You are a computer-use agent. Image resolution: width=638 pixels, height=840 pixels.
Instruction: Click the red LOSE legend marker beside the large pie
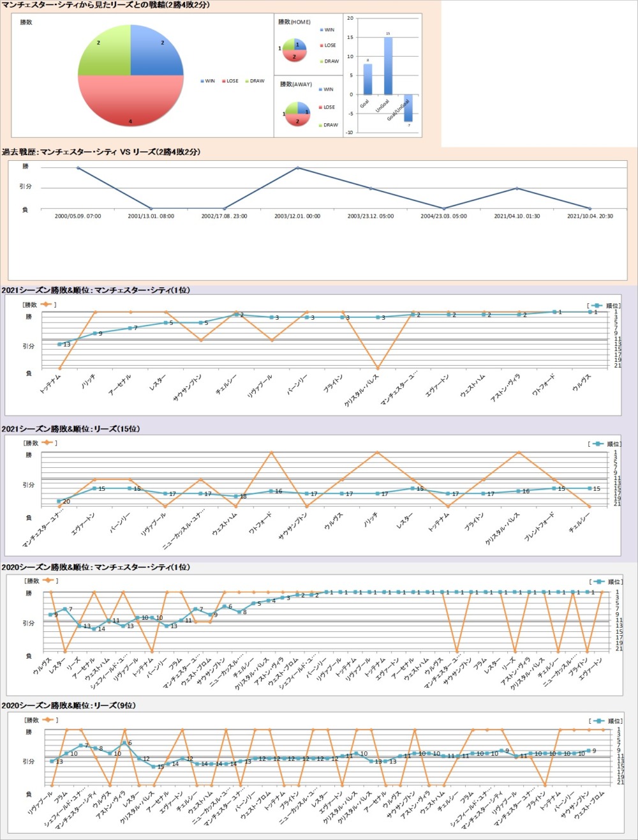pos(223,81)
